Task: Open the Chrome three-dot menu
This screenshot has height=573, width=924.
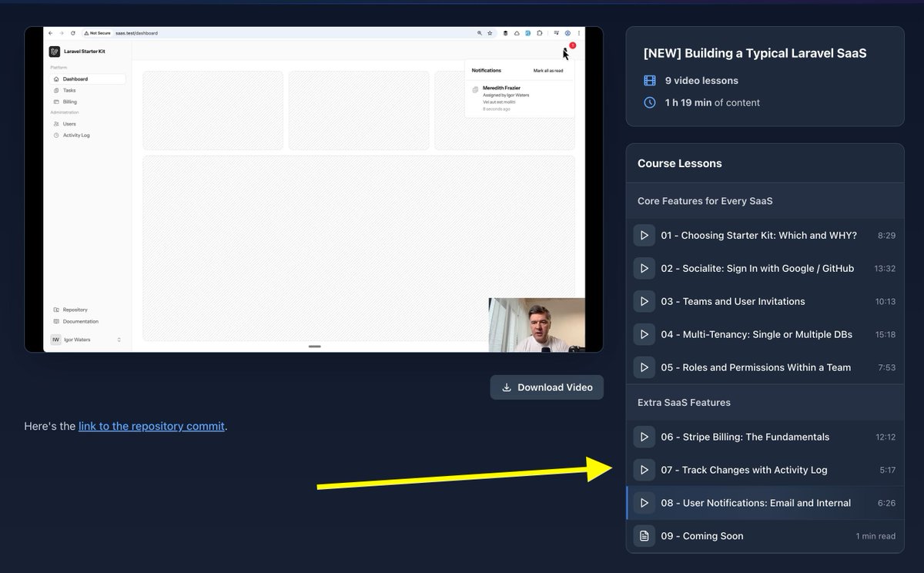Action: tap(578, 34)
